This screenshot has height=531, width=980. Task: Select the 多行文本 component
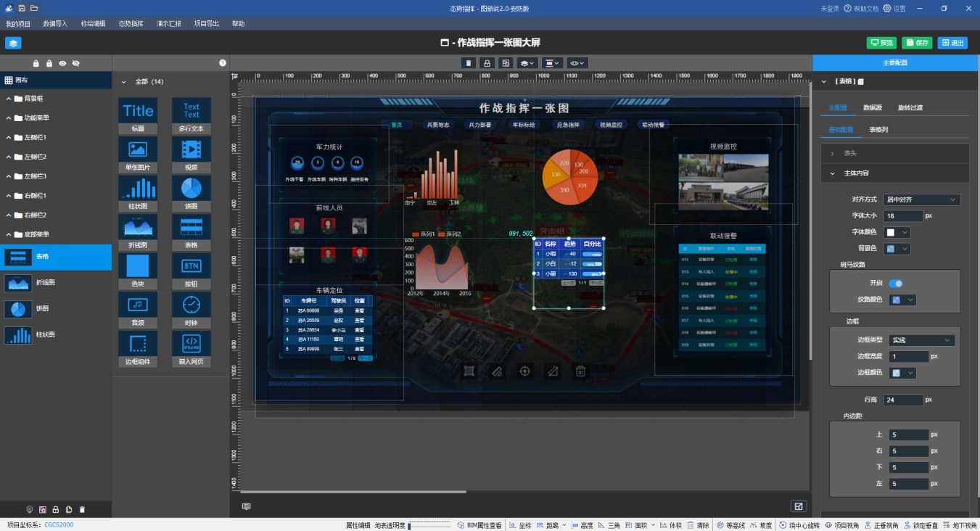(192, 115)
